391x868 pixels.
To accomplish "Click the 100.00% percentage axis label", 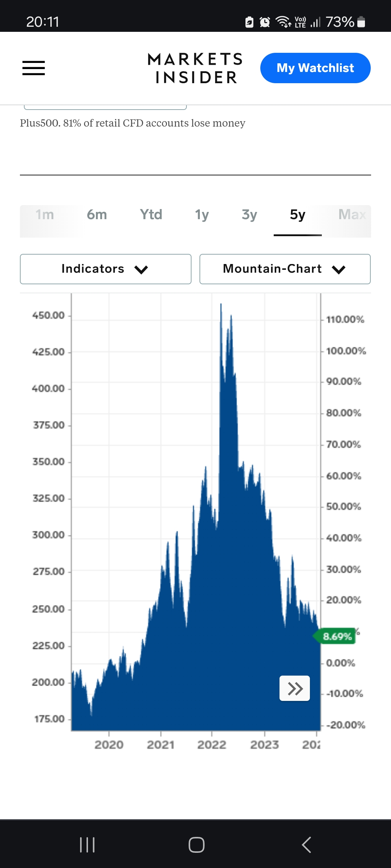I will click(346, 351).
